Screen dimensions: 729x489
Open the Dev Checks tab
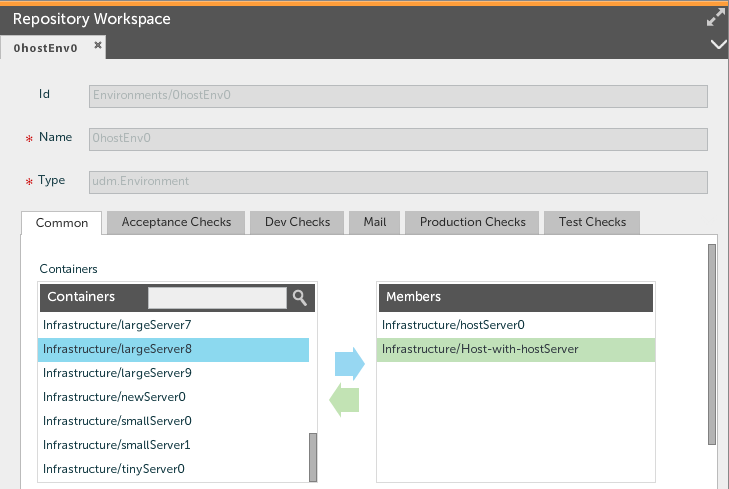[297, 222]
